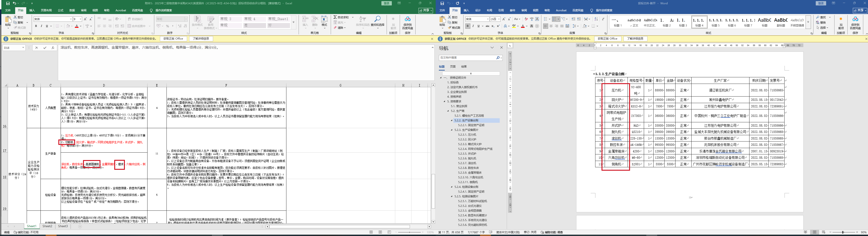The image size is (868, 236).
Task: Toggle italic formatting in Excel
Action: pyautogui.click(x=41, y=26)
